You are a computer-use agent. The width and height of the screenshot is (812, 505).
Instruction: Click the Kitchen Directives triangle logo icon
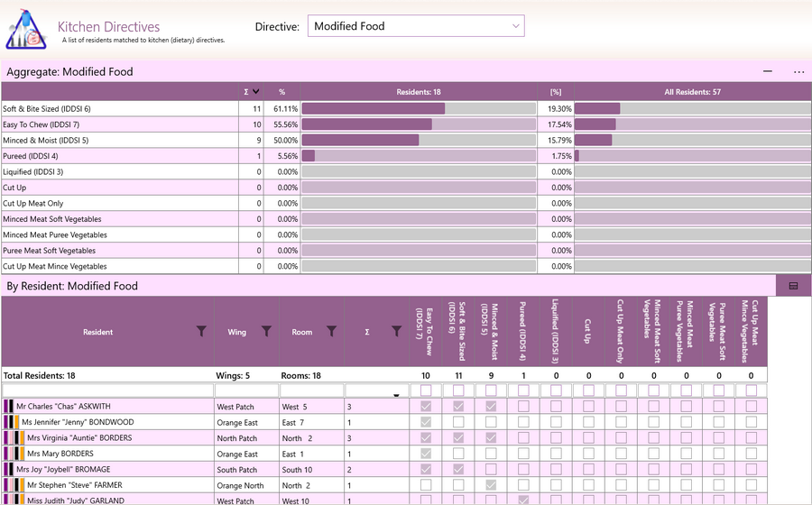[26, 30]
